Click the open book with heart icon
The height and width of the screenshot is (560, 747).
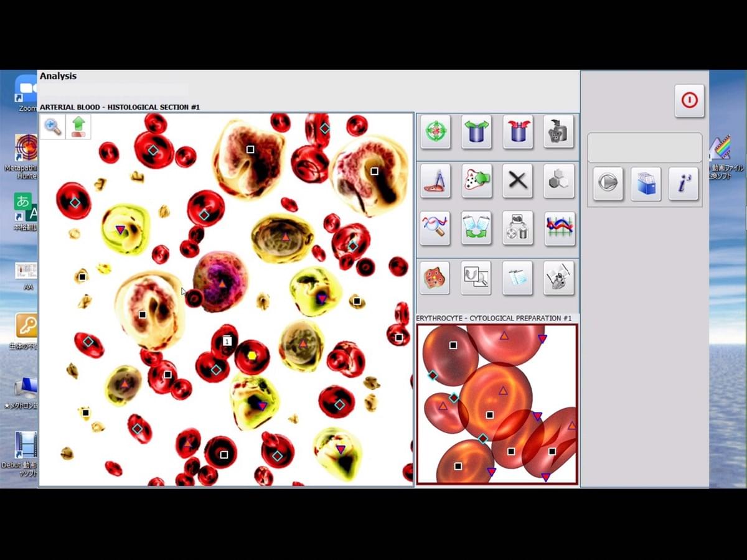click(x=558, y=278)
